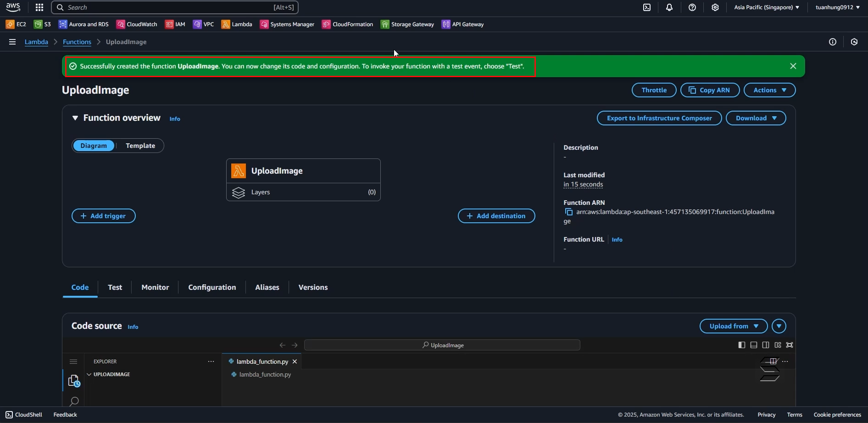Open the CloudWatch shortcut

pyautogui.click(x=137, y=24)
